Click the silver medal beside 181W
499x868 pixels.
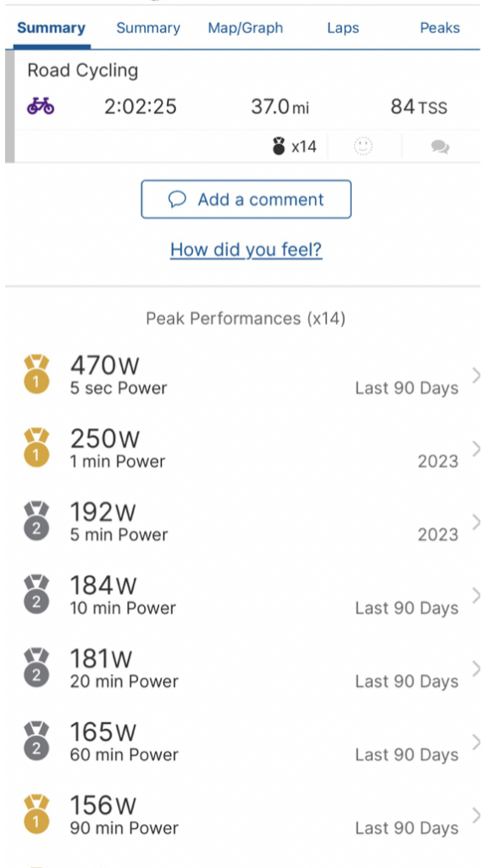[x=36, y=668]
